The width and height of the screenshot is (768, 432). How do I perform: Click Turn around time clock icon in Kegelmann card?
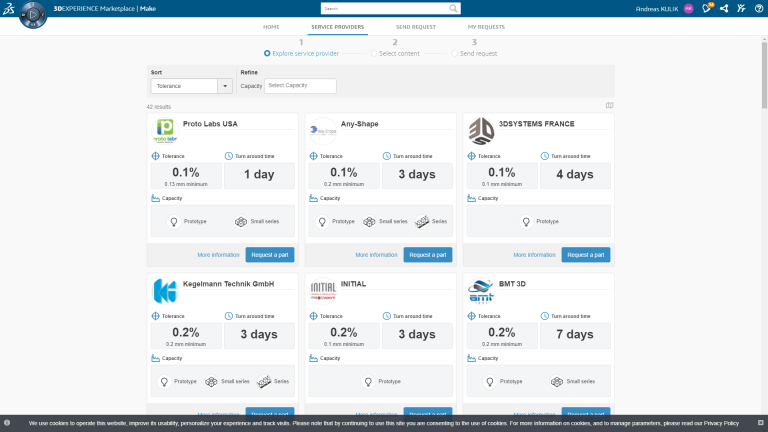click(x=229, y=316)
